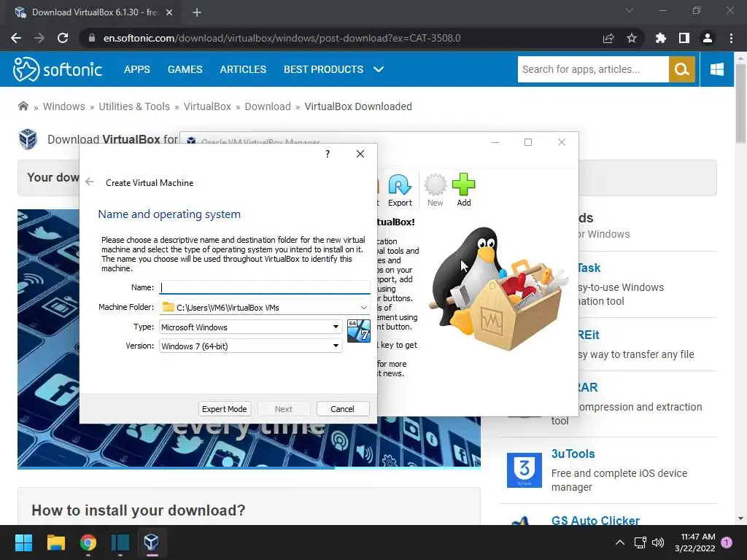This screenshot has height=560, width=747.
Task: Click the orange search magnifier button
Action: [682, 69]
